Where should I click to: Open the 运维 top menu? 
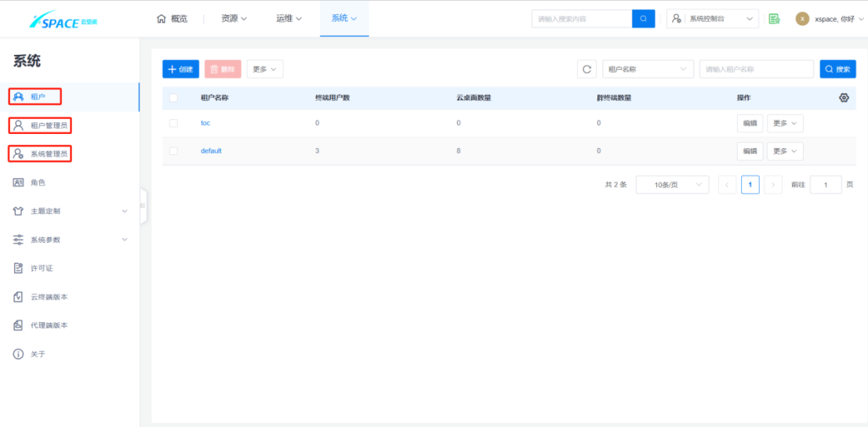coord(289,19)
